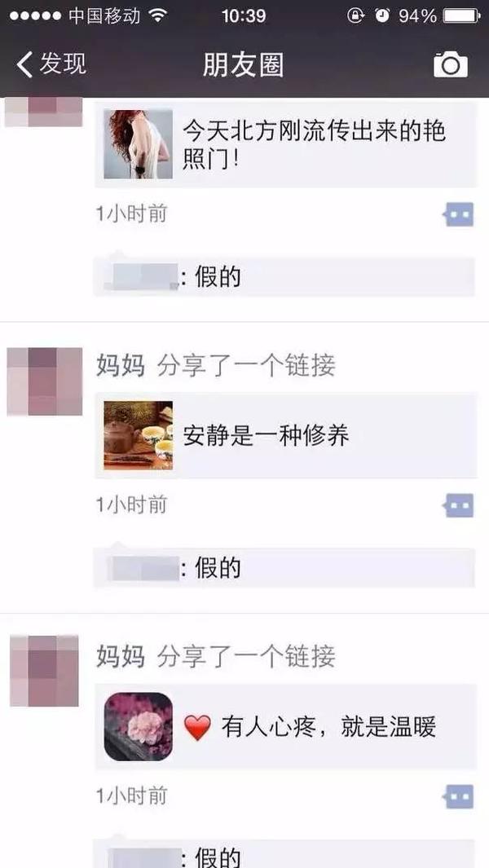Tap avatar beside the 安静是一种修养 post
The image size is (489, 868).
pos(45,381)
